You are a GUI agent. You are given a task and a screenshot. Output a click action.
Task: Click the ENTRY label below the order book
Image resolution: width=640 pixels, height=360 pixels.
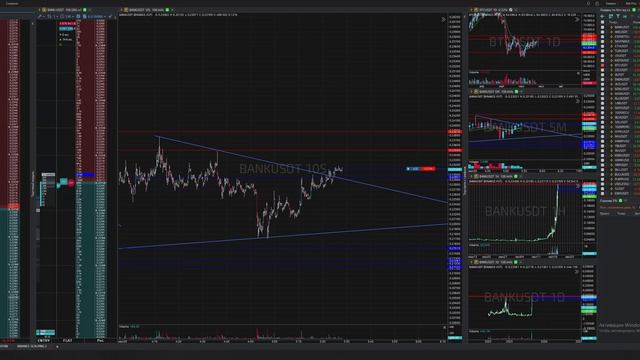(44, 340)
